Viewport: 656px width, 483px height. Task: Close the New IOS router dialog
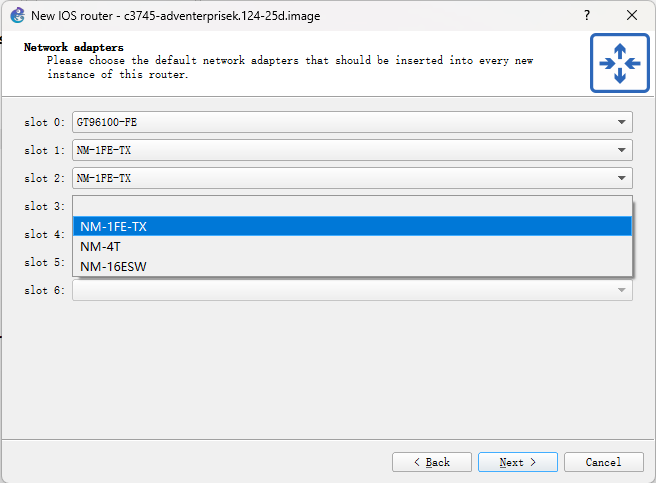coord(632,16)
